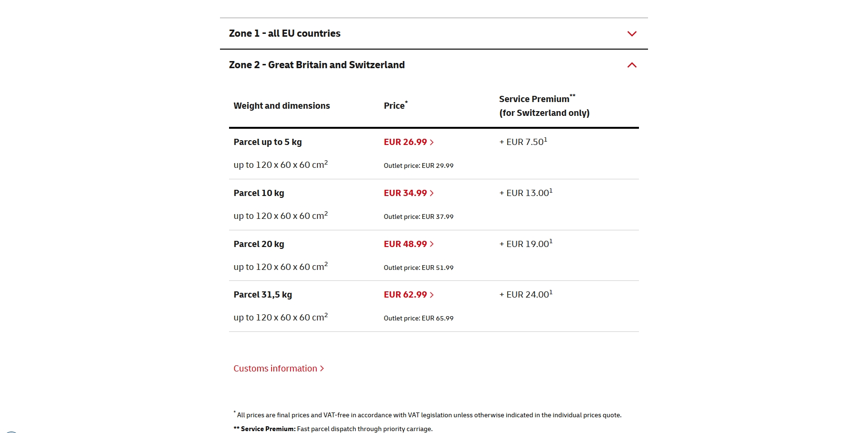Open the 'Zone 1 - all EU countries' heading
The height and width of the screenshot is (433, 868).
pos(284,33)
